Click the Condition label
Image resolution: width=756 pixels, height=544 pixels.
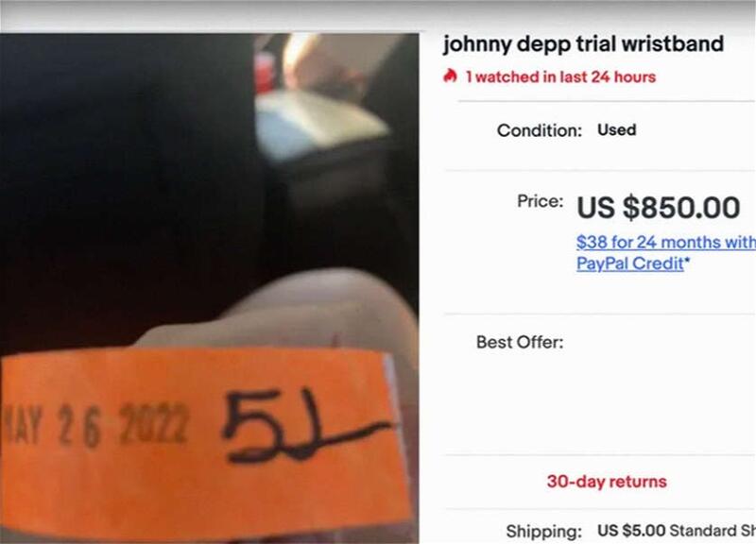coord(540,130)
